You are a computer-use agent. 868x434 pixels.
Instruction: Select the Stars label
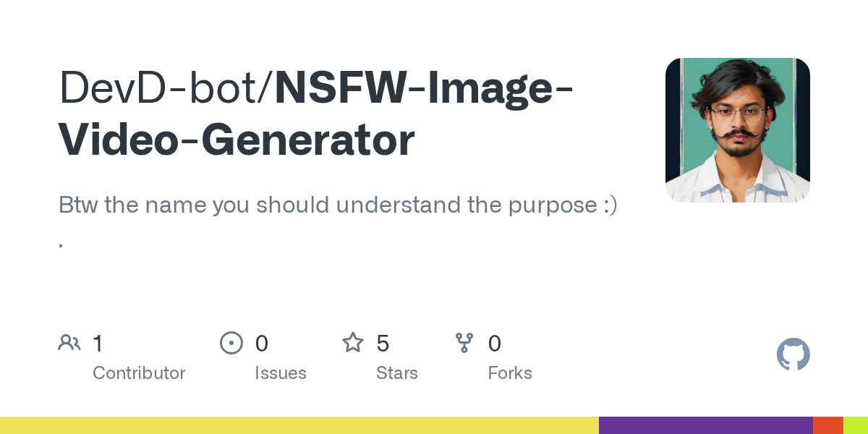coord(396,373)
